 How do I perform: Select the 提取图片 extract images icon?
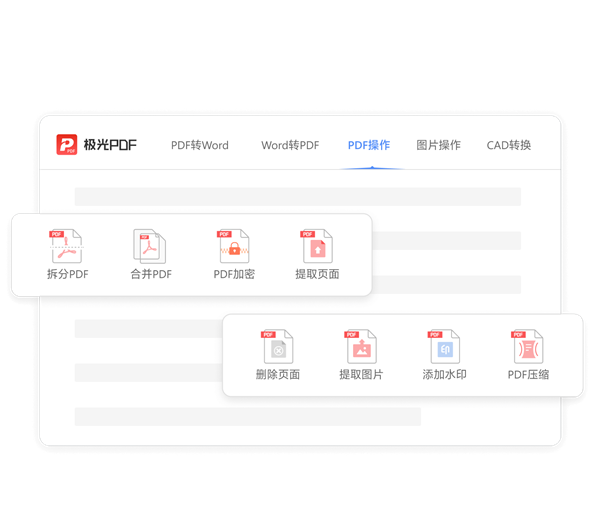360,346
